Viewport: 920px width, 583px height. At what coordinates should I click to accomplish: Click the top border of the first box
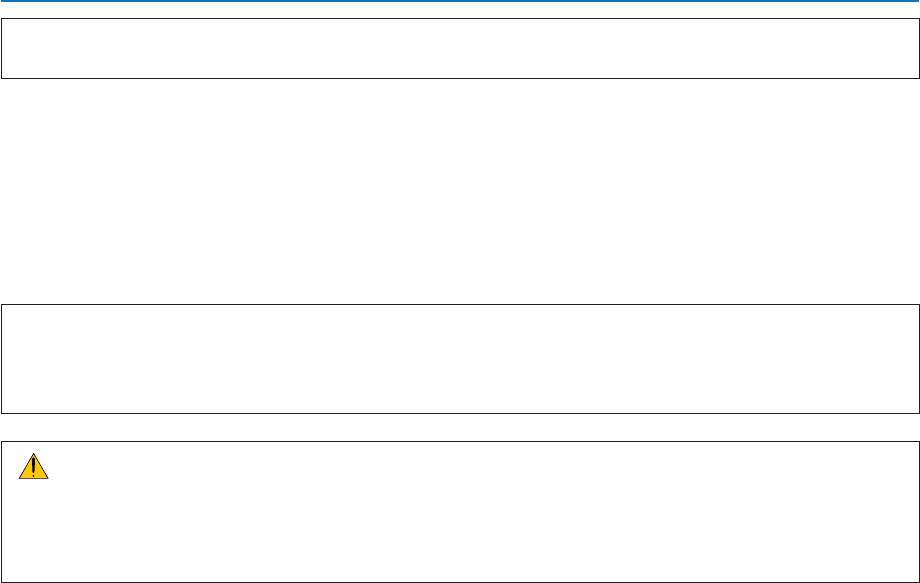click(460, 18)
